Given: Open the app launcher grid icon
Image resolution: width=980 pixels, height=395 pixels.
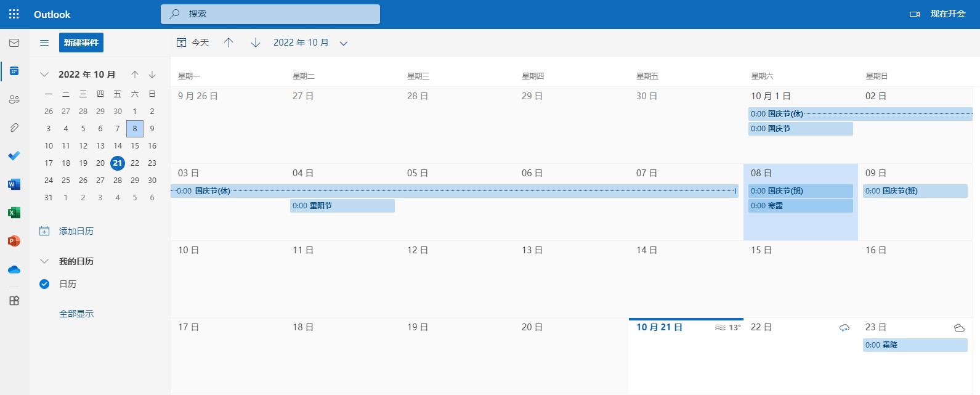Looking at the screenshot, I should tap(14, 14).
